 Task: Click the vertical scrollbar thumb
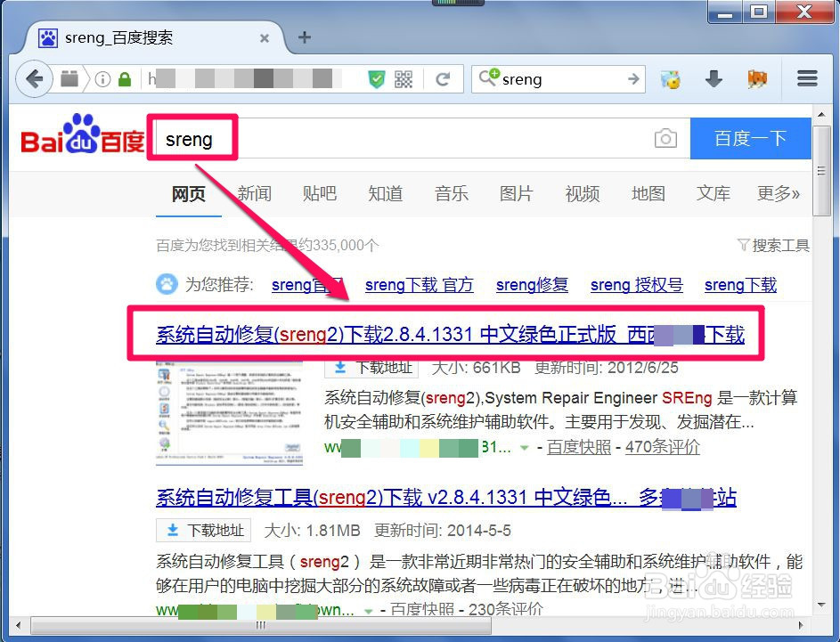[x=820, y=171]
